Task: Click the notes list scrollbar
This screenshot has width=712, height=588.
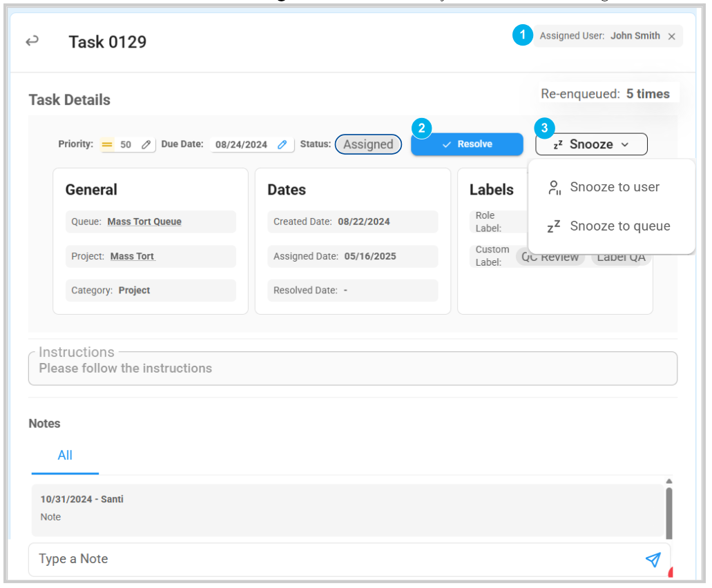Action: tap(668, 511)
